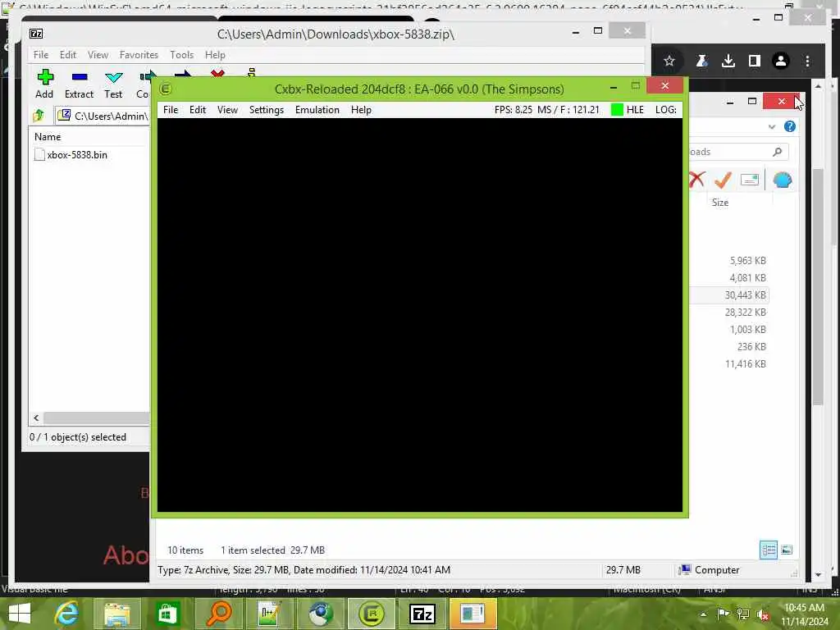The image size is (840, 630).
Task: Select the 11,416 KB file row
Action: [x=729, y=363]
